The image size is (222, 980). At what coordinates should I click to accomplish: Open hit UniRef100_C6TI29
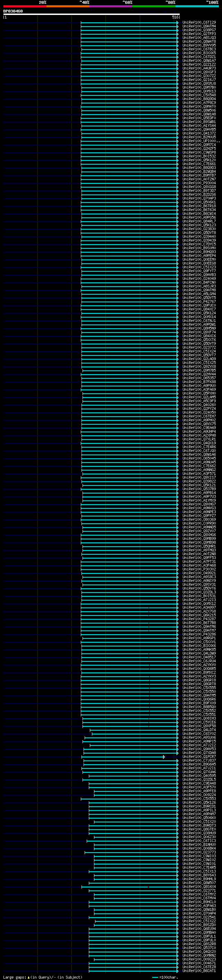[199, 23]
